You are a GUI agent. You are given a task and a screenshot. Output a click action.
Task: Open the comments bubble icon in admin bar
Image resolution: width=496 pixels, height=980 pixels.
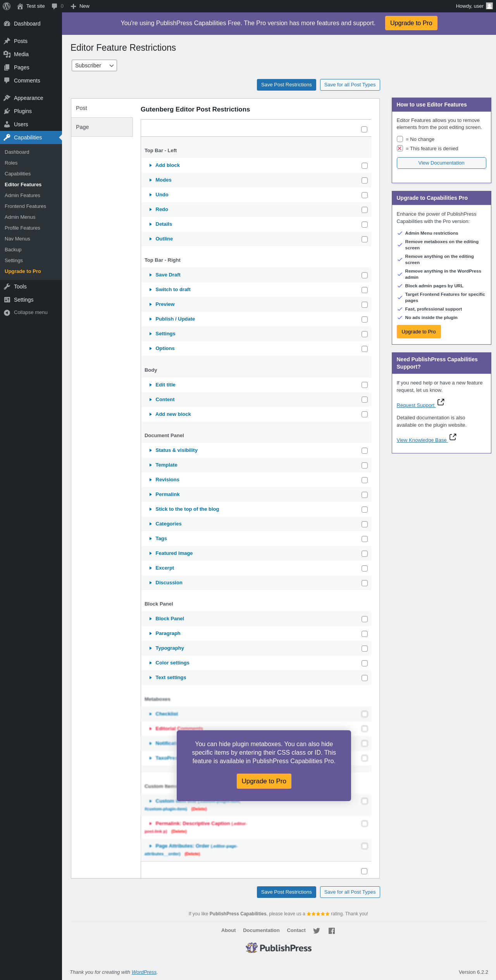pos(54,6)
